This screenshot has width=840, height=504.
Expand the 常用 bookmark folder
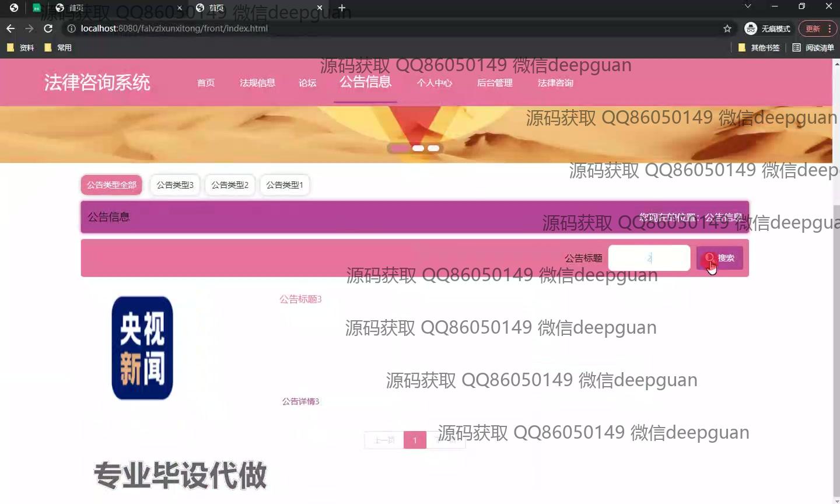[x=58, y=48]
